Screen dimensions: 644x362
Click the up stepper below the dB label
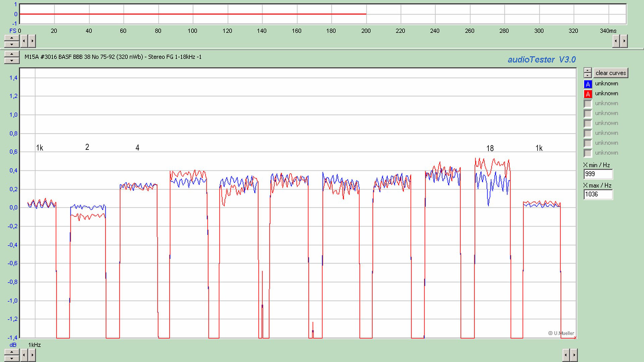pyautogui.click(x=12, y=352)
